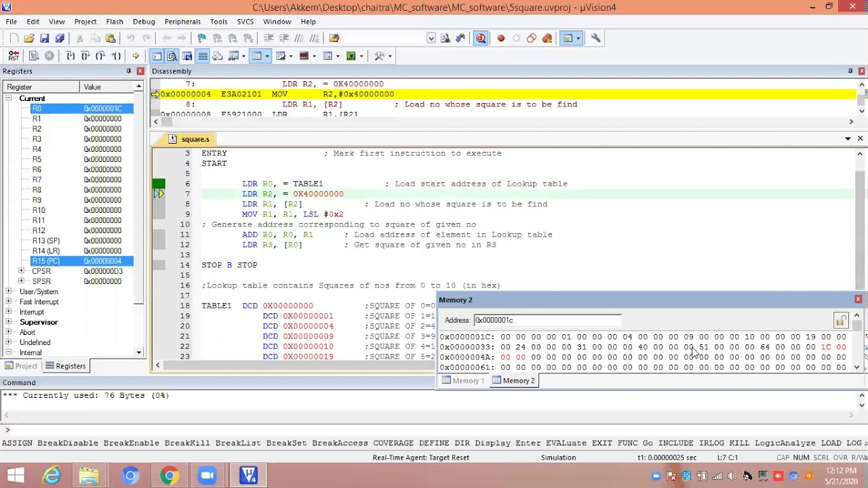Expand the SPSR register
Image resolution: width=868 pixels, height=488 pixels.
tap(21, 281)
